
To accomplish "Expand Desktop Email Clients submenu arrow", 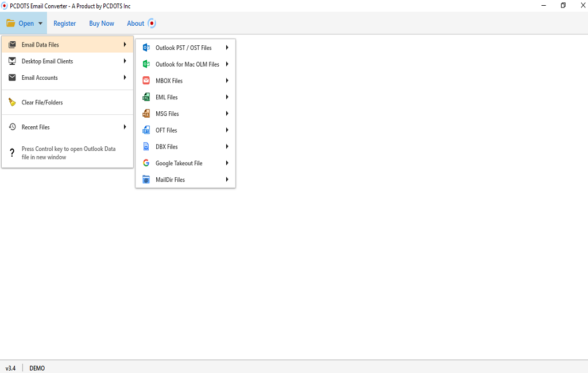I will (x=125, y=61).
